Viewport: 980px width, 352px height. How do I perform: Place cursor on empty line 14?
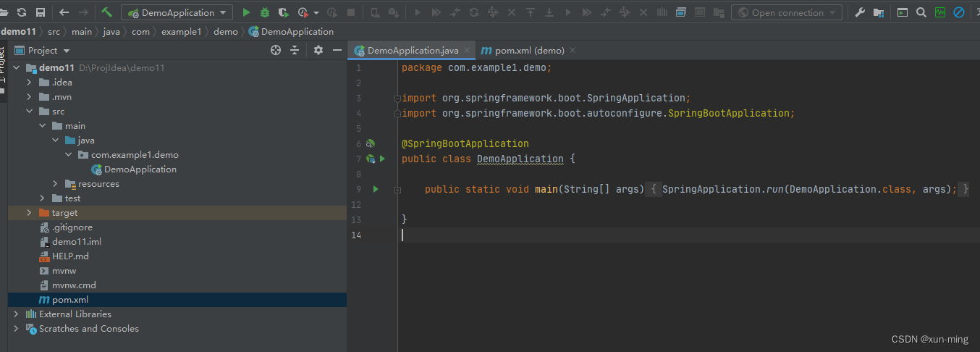pyautogui.click(x=688, y=235)
